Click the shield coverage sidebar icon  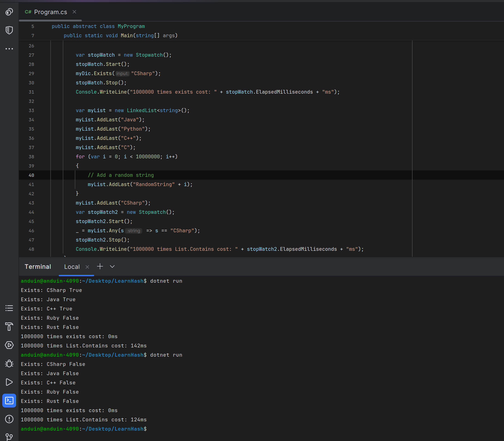pyautogui.click(x=9, y=30)
